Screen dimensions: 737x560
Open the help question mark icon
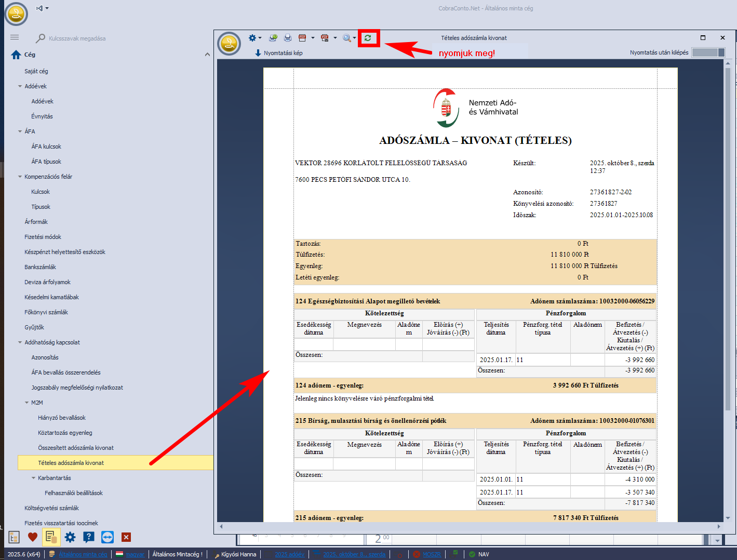tap(89, 537)
